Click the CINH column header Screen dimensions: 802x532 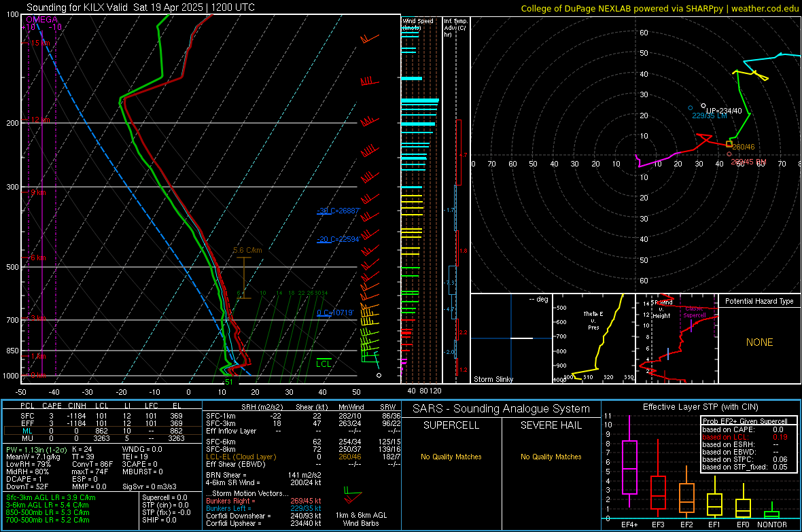point(77,406)
